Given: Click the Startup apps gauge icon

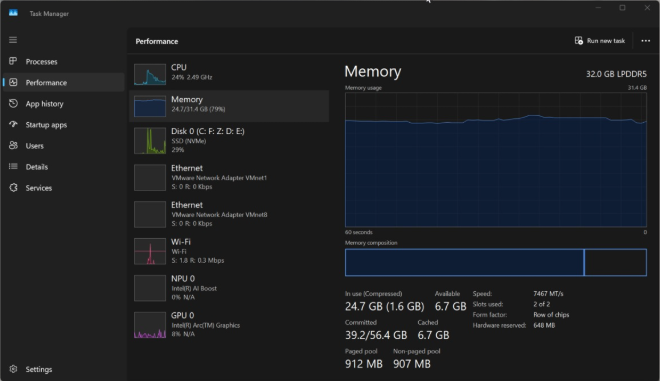Looking at the screenshot, I should [x=13, y=124].
